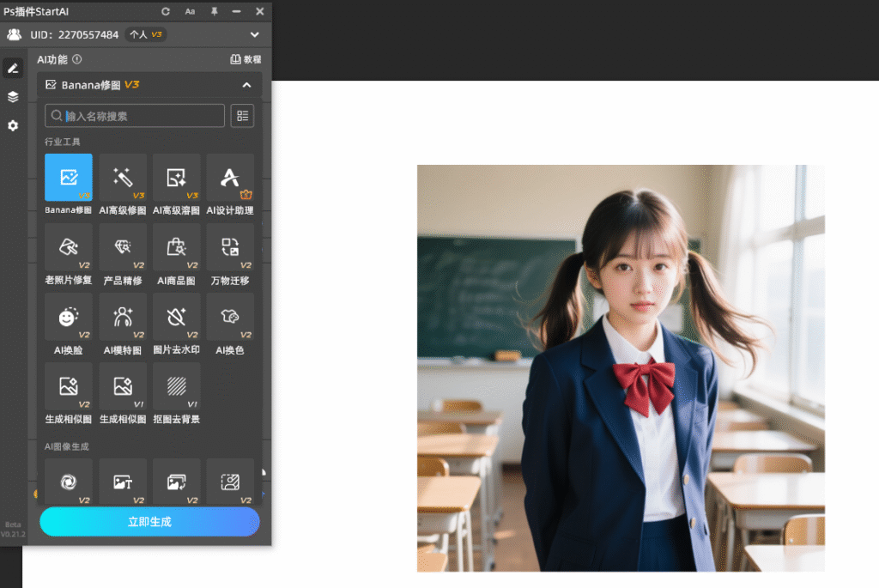Select the 老照片修复 tool
Viewport: 879px width, 588px height.
pos(69,247)
